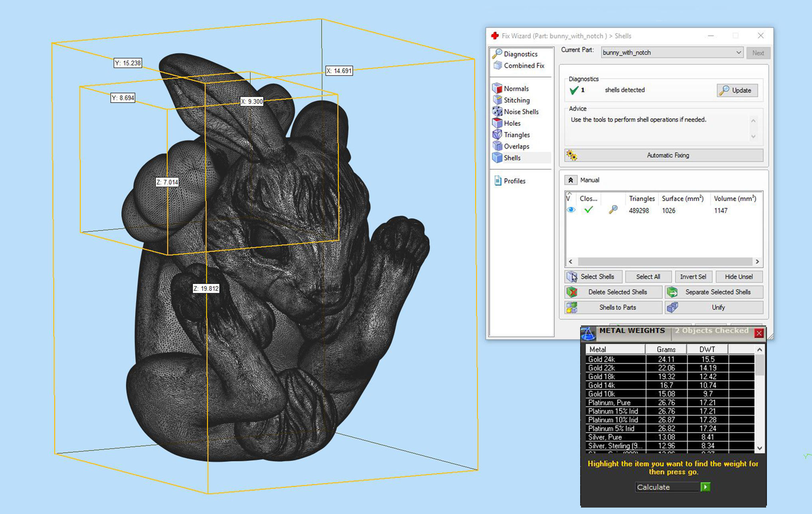Switch to the Overlaps step
Image resolution: width=812 pixels, height=514 pixels.
click(516, 147)
